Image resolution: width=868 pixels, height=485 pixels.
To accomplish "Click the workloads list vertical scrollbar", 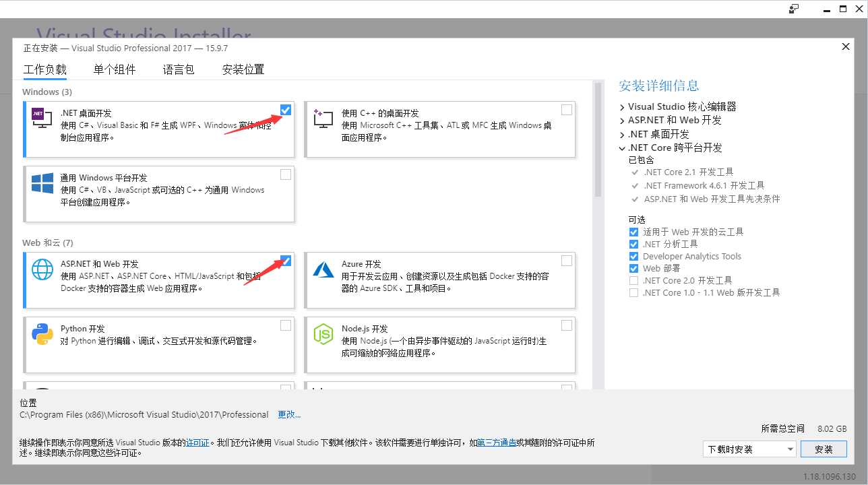I will (597, 139).
